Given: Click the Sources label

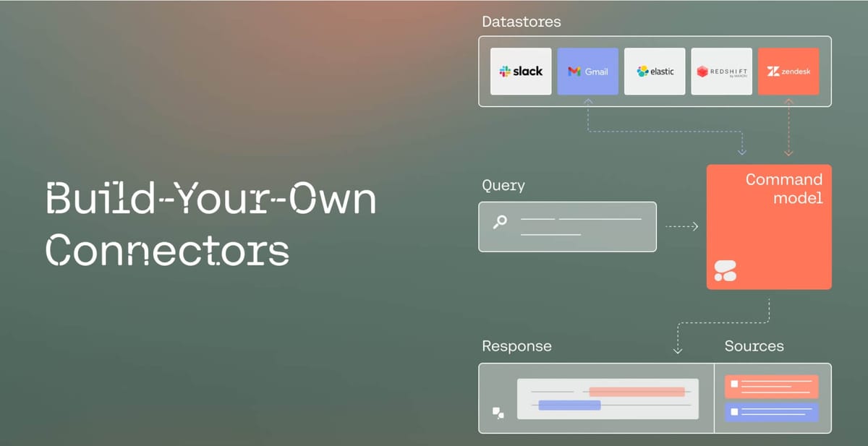Looking at the screenshot, I should click(x=754, y=346).
